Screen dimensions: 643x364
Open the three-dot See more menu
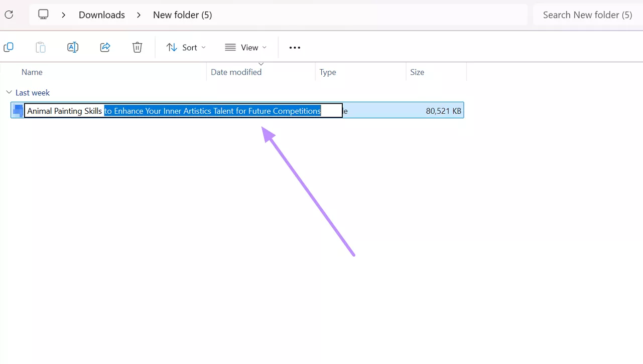(x=295, y=48)
